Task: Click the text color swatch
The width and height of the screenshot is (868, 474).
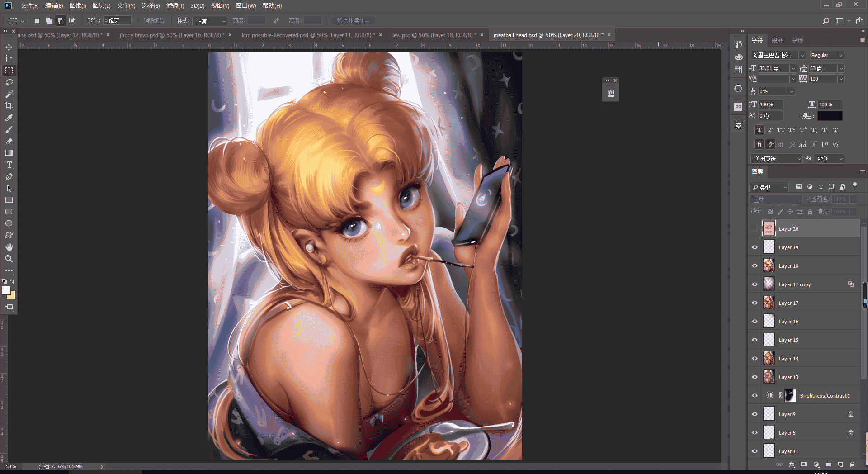Action: coord(830,116)
